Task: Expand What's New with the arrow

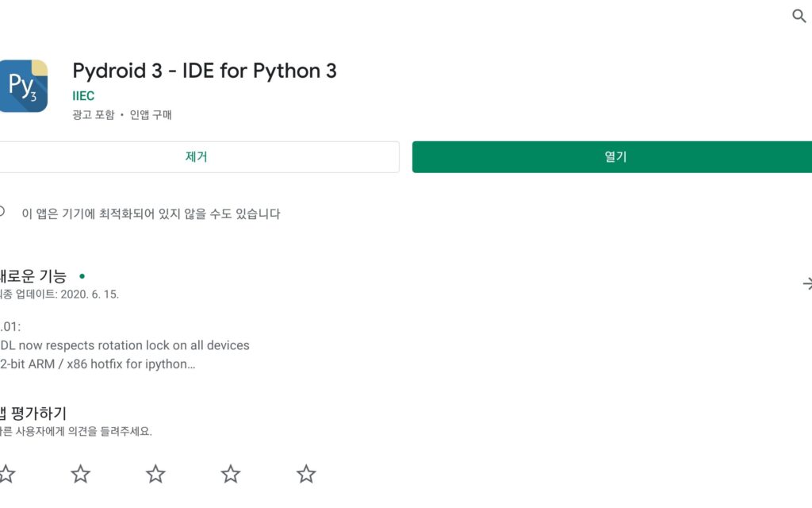Action: click(806, 283)
